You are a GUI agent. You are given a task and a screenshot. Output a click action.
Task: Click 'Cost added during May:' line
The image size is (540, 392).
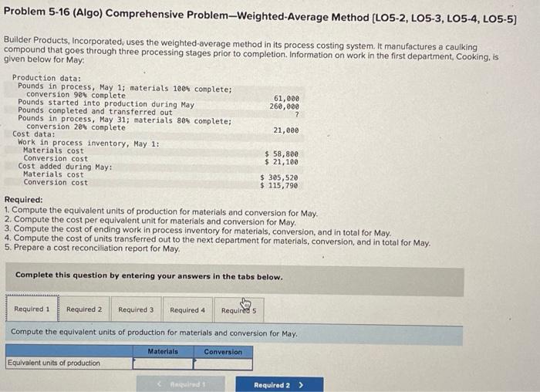[x=65, y=167]
